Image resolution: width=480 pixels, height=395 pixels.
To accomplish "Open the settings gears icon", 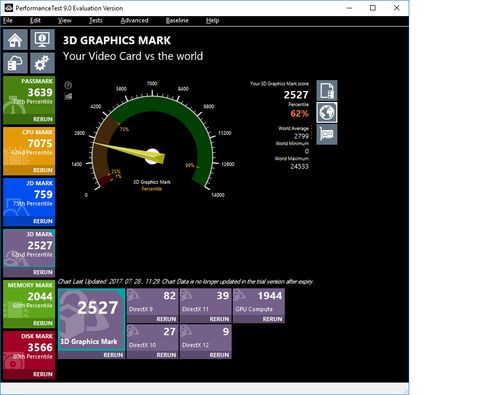I will coord(42,63).
